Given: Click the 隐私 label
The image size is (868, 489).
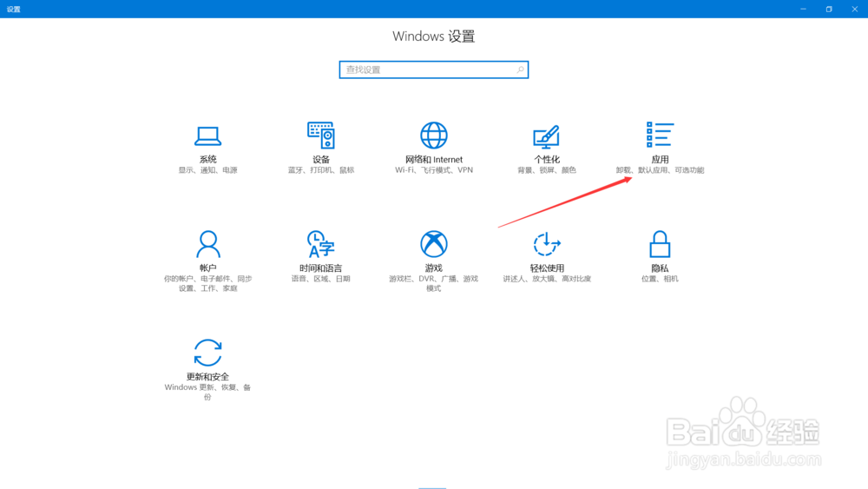Looking at the screenshot, I should coord(660,268).
